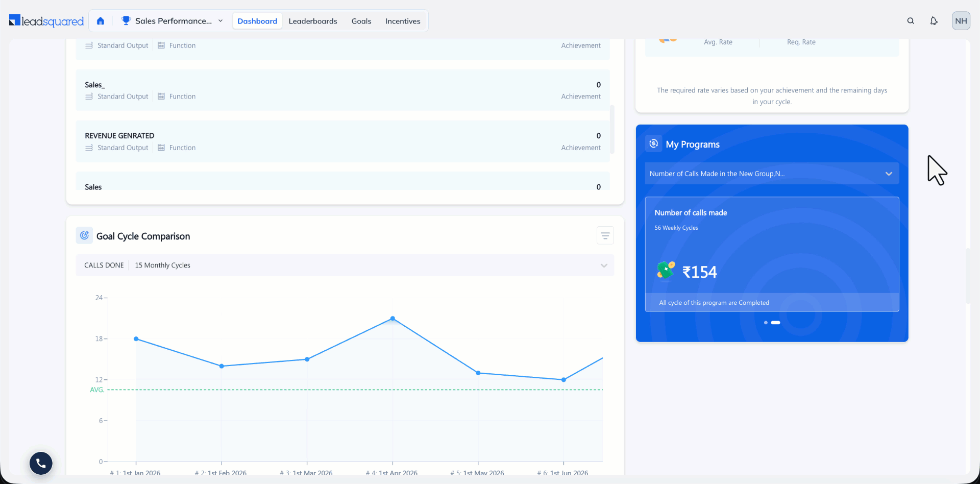Image resolution: width=980 pixels, height=484 pixels.
Task: Select the first program carousel dot
Action: pyautogui.click(x=766, y=323)
